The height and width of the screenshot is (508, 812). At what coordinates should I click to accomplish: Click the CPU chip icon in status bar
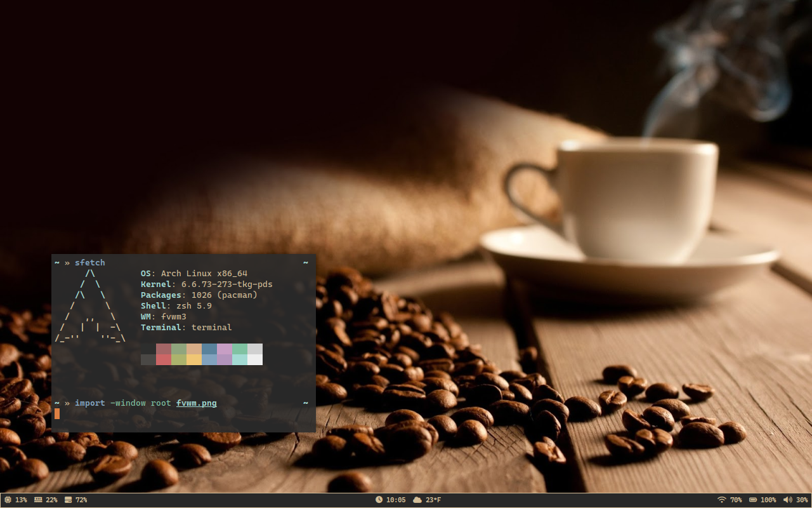click(x=8, y=500)
